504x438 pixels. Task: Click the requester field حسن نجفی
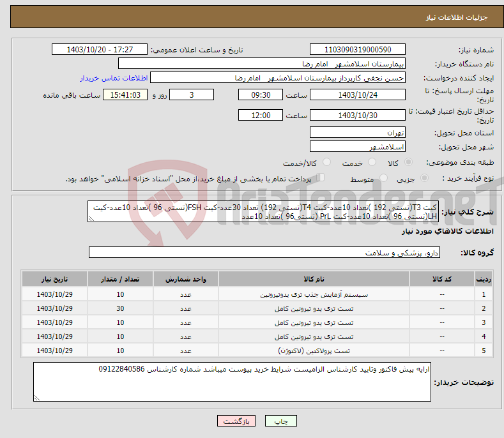tap(278, 78)
